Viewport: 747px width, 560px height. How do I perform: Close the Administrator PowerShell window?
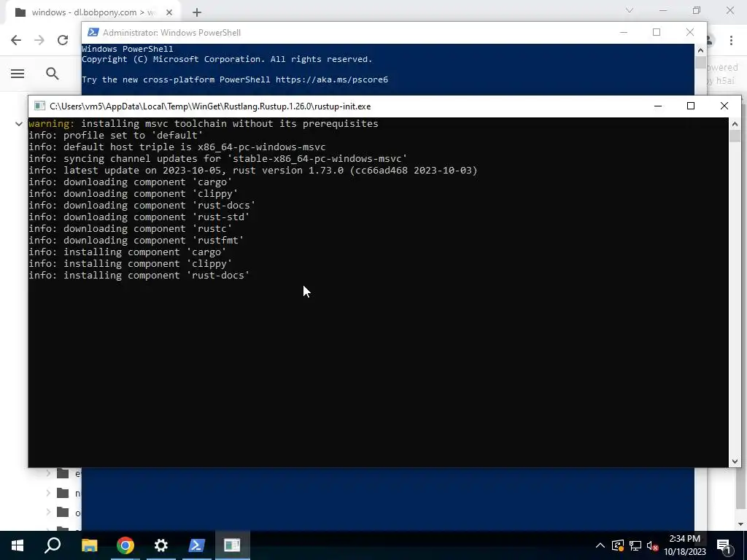[x=690, y=32]
